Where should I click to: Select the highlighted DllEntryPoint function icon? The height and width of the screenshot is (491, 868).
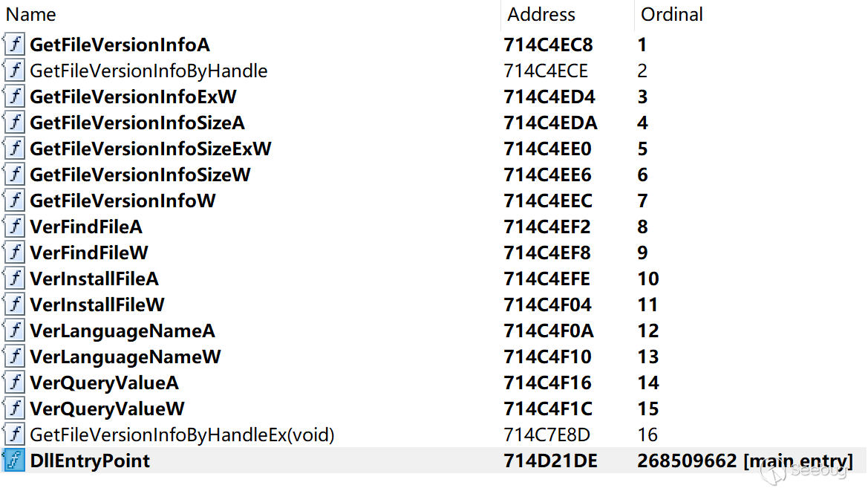pos(14,461)
